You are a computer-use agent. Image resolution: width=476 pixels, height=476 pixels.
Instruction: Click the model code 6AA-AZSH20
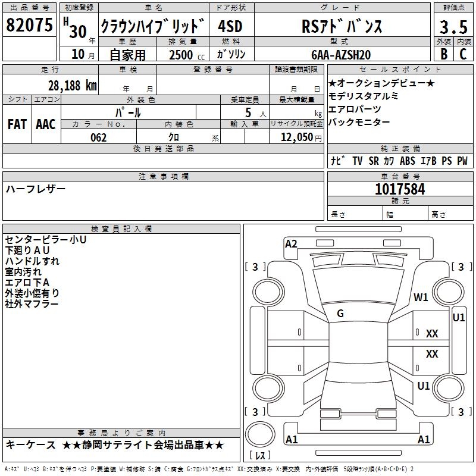[340, 54]
